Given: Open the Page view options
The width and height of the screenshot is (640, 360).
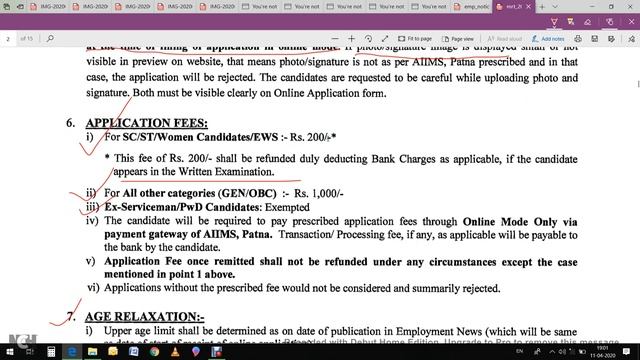Looking at the screenshot, I should point(458,39).
